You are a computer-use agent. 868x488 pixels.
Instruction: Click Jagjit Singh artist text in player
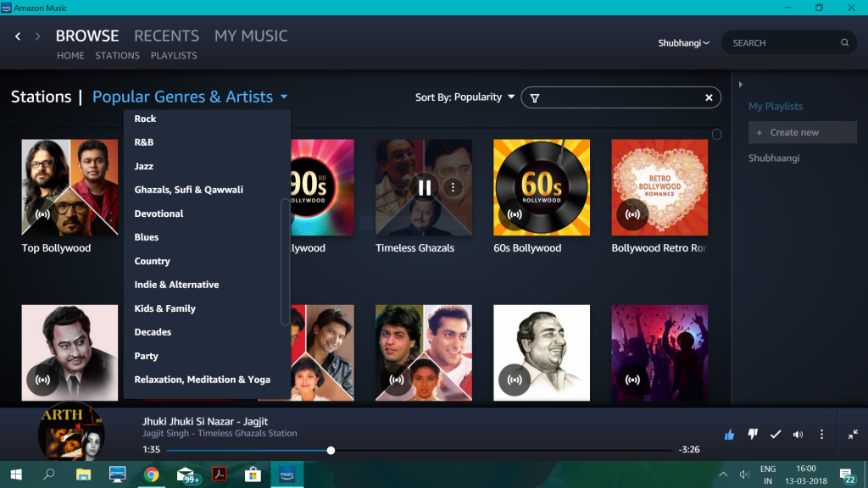pyautogui.click(x=165, y=433)
